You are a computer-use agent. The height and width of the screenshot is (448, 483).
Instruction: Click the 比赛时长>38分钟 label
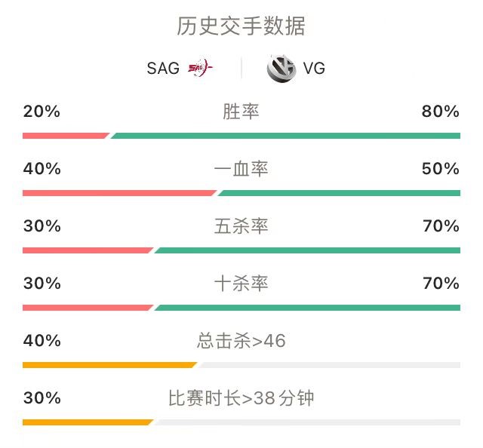click(241, 397)
